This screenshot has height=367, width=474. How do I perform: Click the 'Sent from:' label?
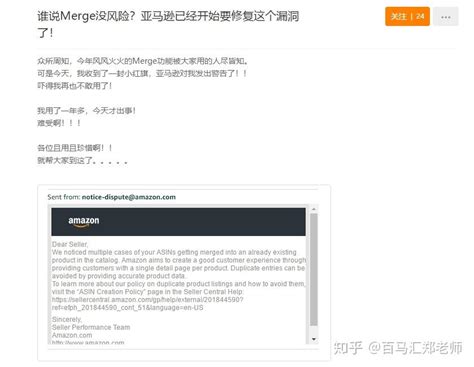pos(64,197)
